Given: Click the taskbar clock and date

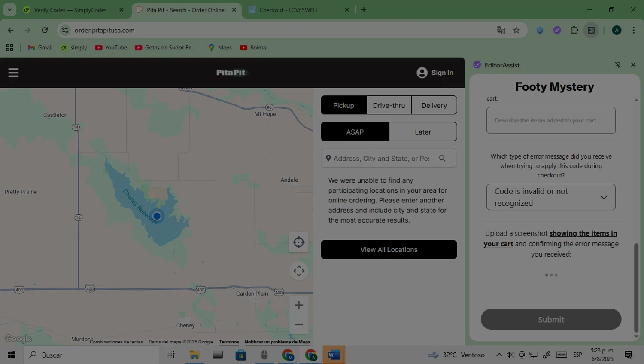Looking at the screenshot, I should point(602,355).
